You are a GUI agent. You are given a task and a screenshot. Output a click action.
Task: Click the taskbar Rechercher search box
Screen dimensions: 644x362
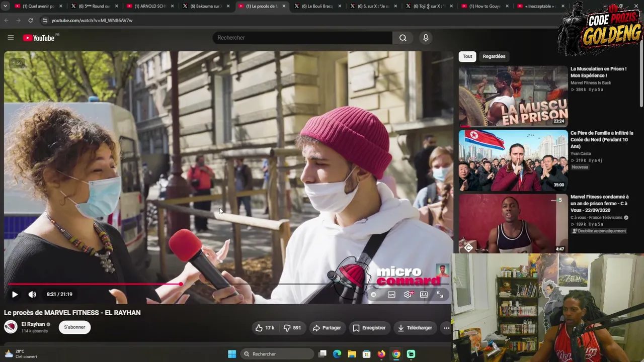[278, 354]
